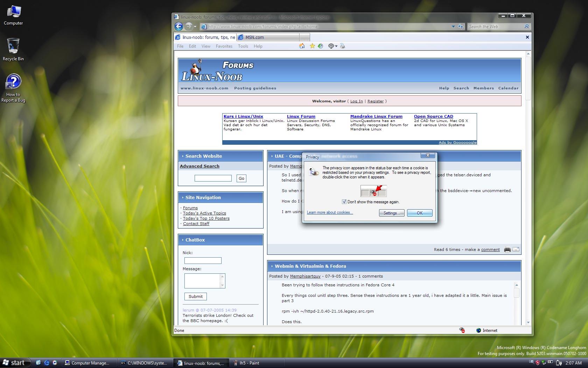Open a new blank tab button
This screenshot has width=588, height=368.
point(304,37)
